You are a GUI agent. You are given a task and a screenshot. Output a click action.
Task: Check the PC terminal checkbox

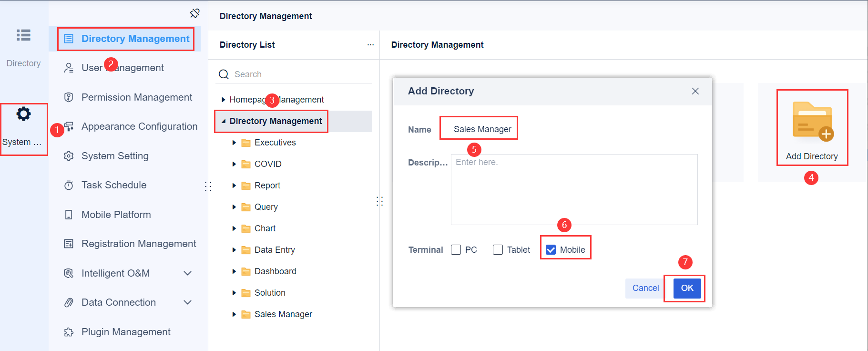(x=456, y=250)
